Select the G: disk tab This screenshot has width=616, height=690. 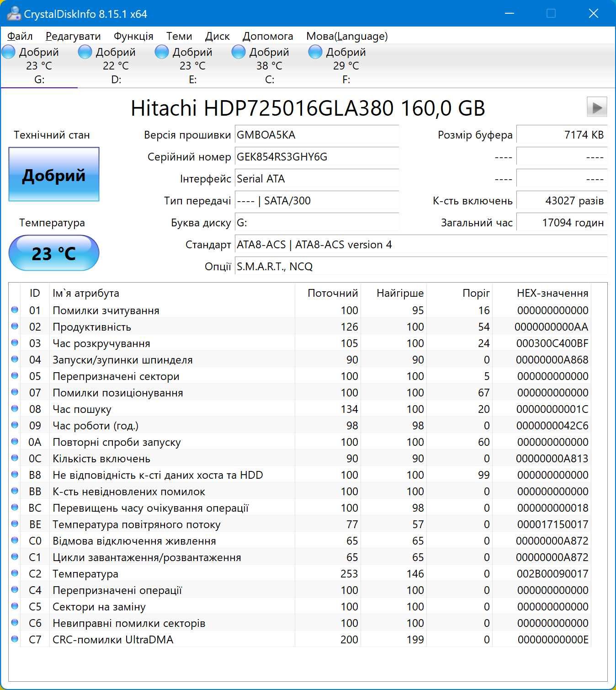point(39,65)
